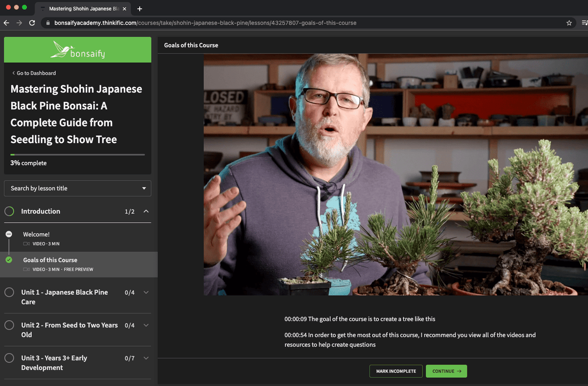This screenshot has width=588, height=386.
Task: Toggle the completion circle for Unit 1
Action: click(x=8, y=292)
